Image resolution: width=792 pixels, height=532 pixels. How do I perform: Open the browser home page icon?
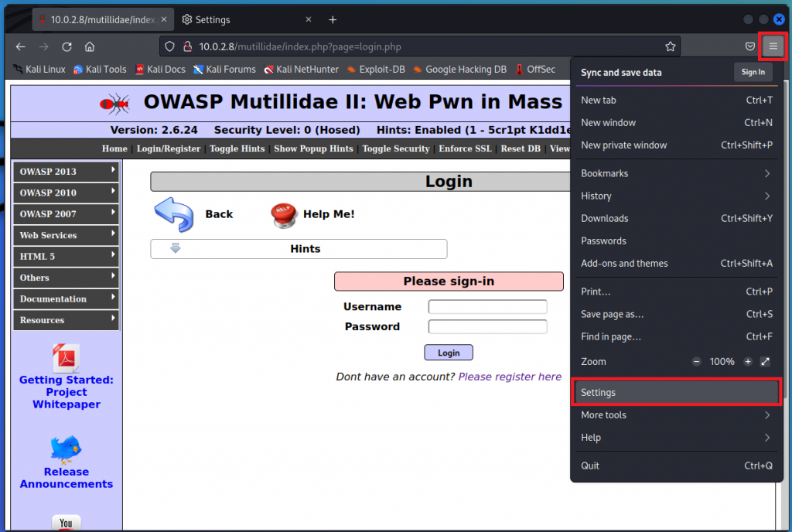point(90,47)
